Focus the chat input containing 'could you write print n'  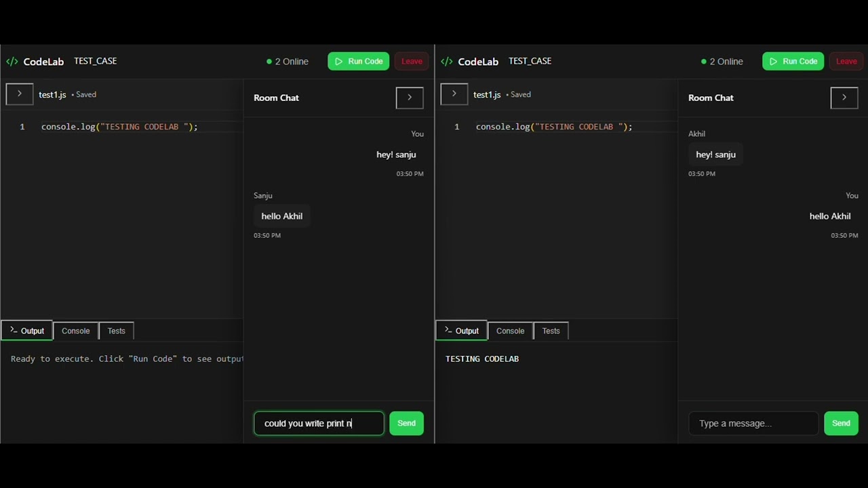pyautogui.click(x=319, y=424)
